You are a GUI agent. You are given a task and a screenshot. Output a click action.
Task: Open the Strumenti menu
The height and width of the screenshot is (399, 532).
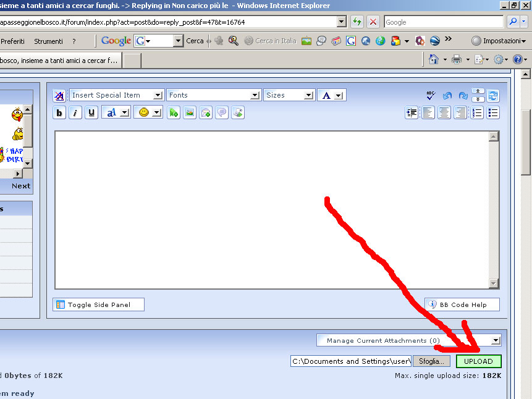[x=49, y=41]
